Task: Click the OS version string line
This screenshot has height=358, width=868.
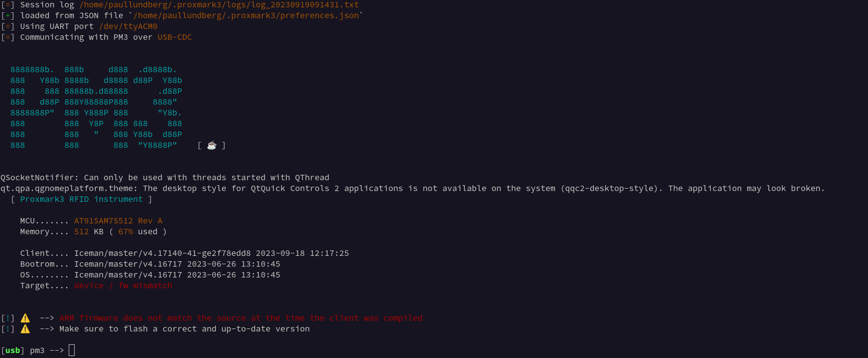Action: (150, 275)
